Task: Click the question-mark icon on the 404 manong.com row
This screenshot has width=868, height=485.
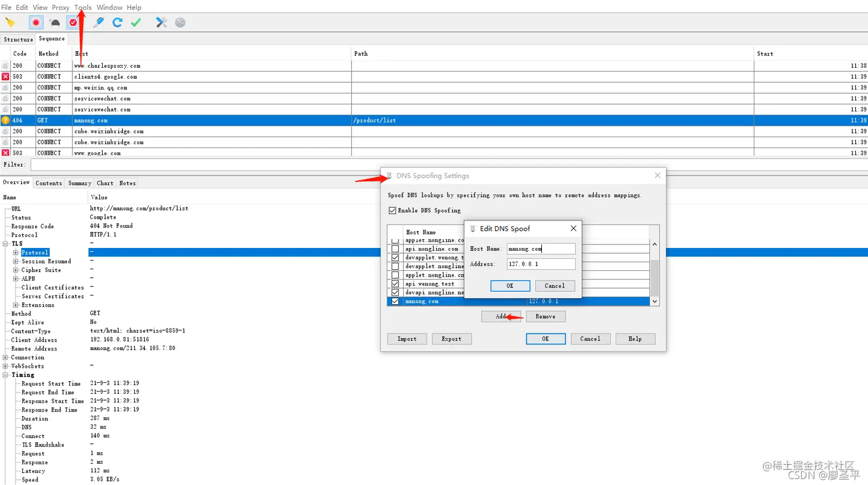Action: [5, 121]
